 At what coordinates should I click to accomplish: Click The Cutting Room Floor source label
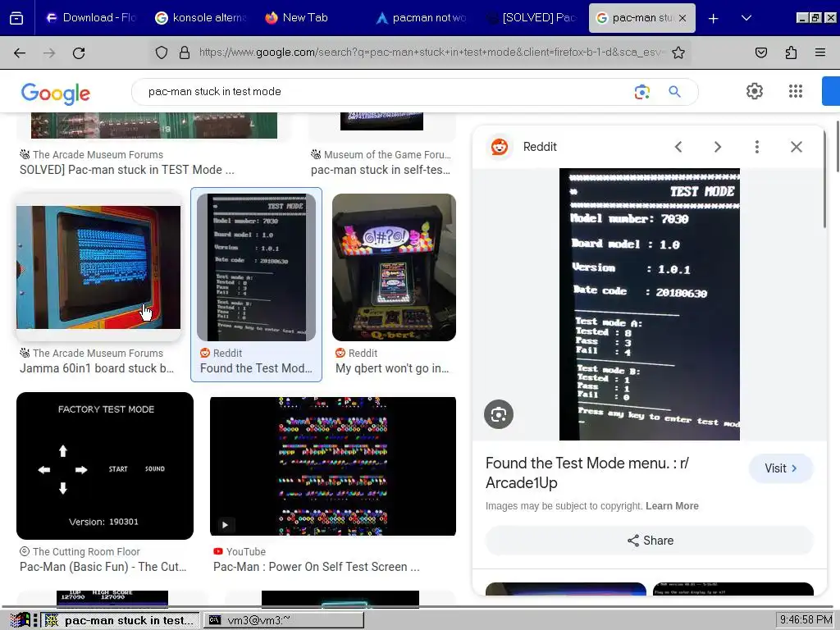(85, 552)
